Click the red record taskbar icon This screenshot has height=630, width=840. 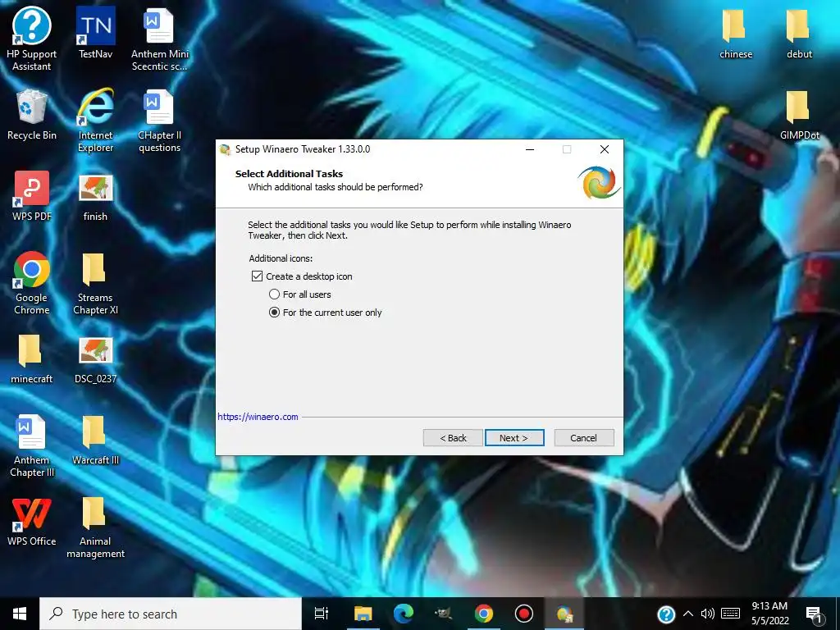[x=524, y=614]
